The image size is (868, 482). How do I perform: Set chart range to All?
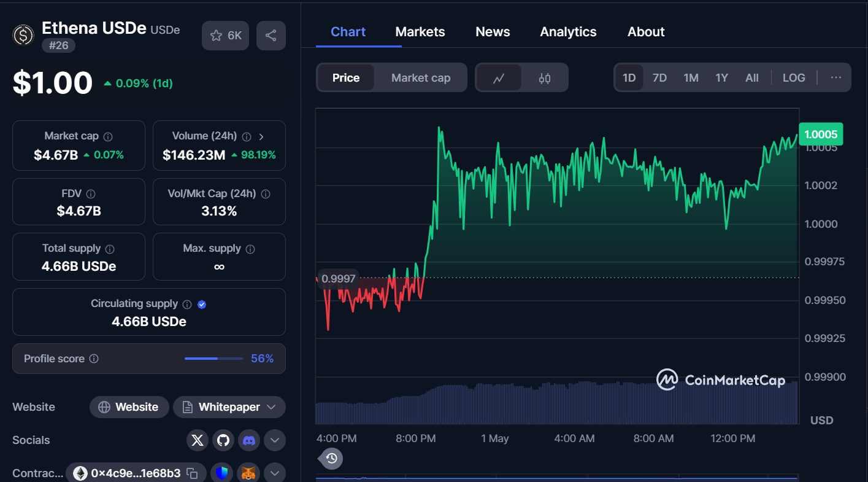click(752, 78)
